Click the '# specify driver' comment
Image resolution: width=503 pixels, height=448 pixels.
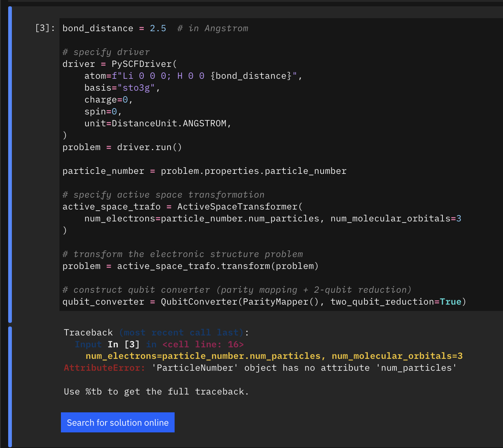106,52
